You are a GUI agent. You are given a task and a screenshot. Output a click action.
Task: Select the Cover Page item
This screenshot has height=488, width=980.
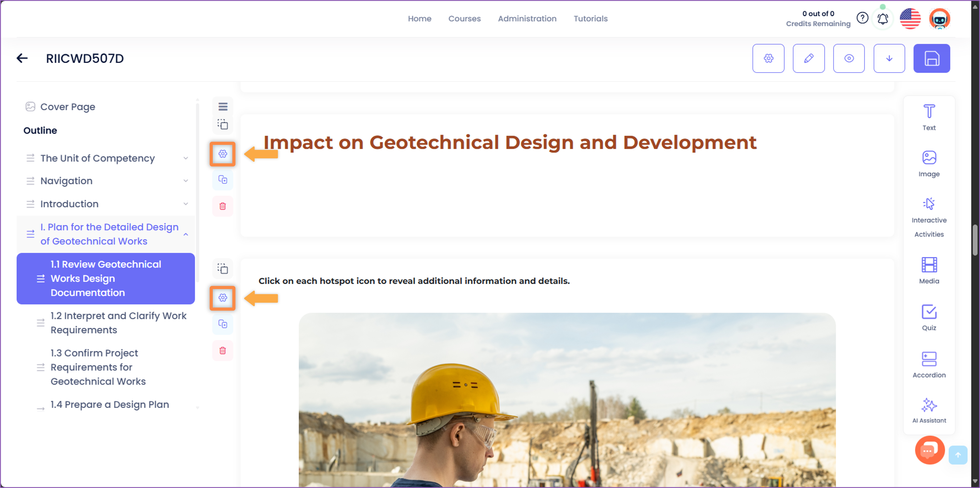click(68, 107)
